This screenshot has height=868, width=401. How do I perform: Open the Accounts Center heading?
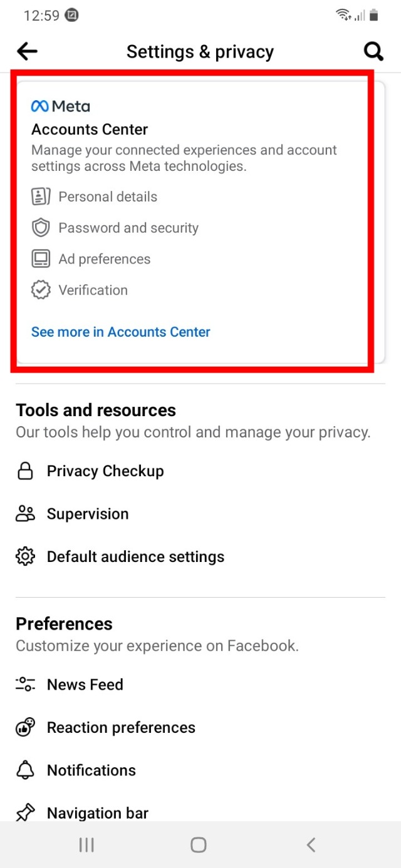click(90, 130)
